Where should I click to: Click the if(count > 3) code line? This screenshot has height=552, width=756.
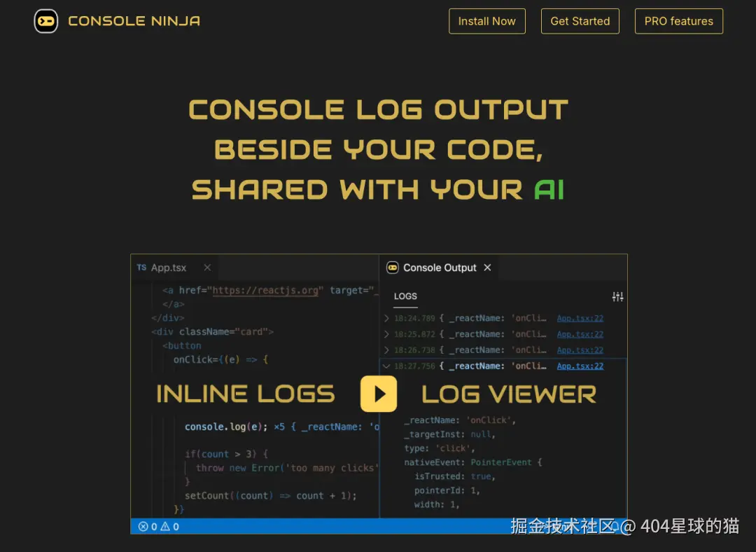click(x=226, y=454)
